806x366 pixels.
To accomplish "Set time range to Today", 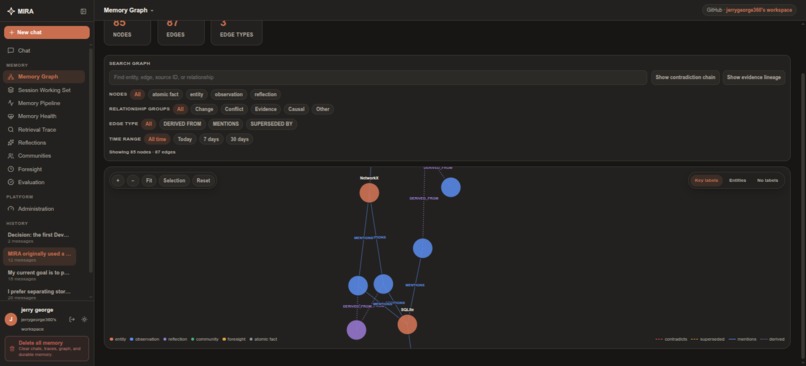I will [x=185, y=139].
